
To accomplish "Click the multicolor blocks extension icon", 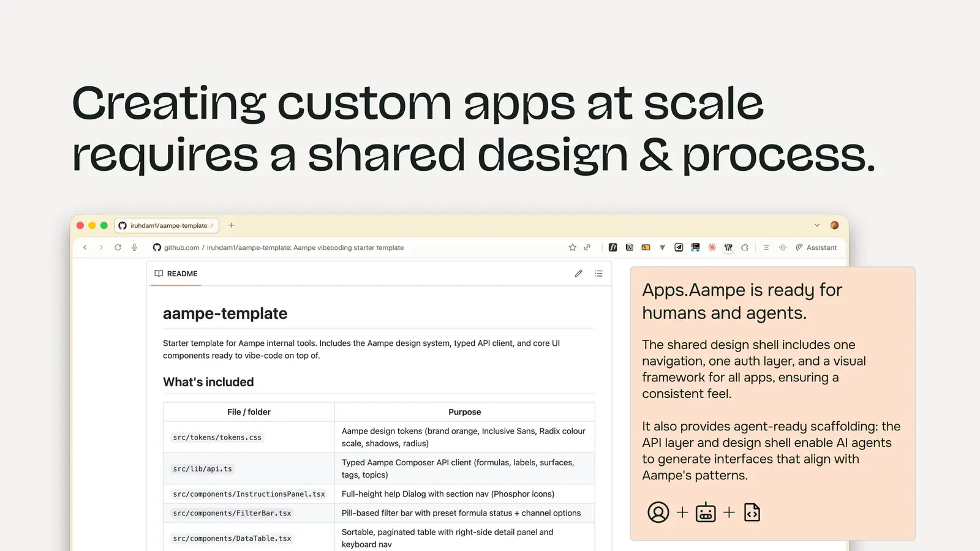I will (695, 247).
